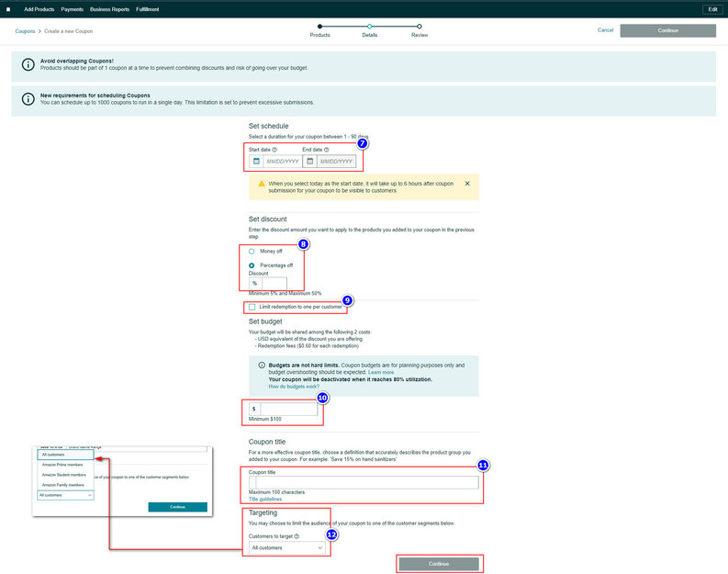Click the info icon beside 'New requirements for scheduling Coupons'
728x574 pixels.
28,99
